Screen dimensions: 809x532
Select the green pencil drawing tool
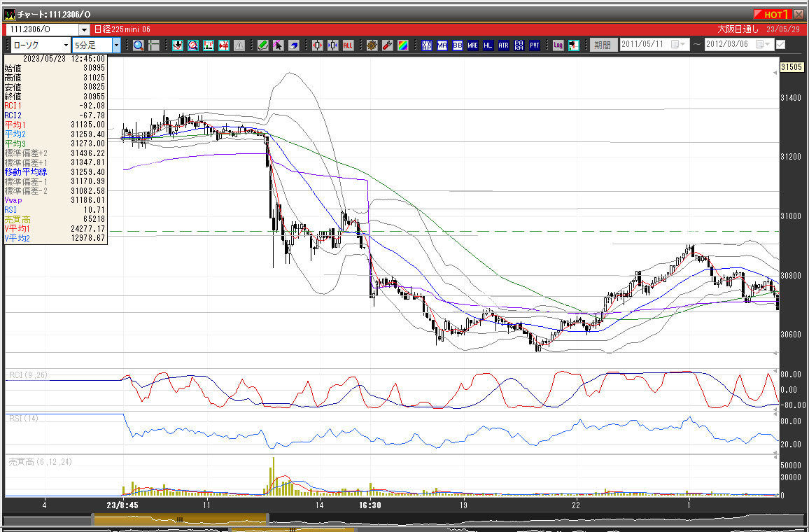(263, 45)
